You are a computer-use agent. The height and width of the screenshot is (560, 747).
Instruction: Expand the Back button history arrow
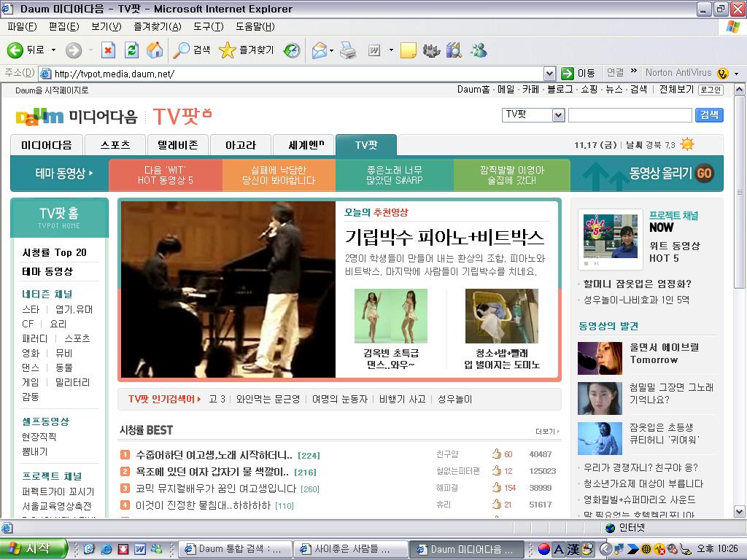click(x=53, y=50)
